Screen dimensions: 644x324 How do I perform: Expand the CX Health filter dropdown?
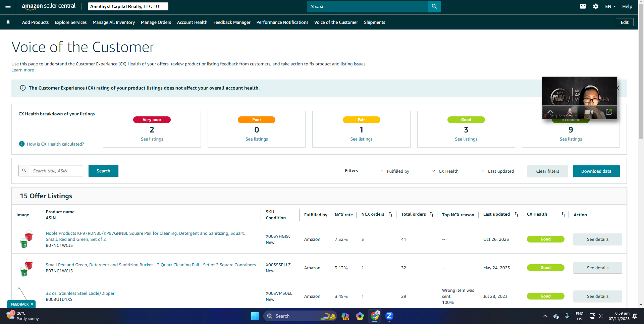tap(445, 171)
